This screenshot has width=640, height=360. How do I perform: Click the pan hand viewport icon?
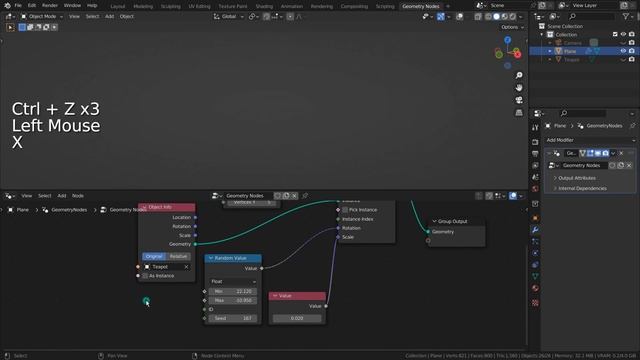(519, 88)
